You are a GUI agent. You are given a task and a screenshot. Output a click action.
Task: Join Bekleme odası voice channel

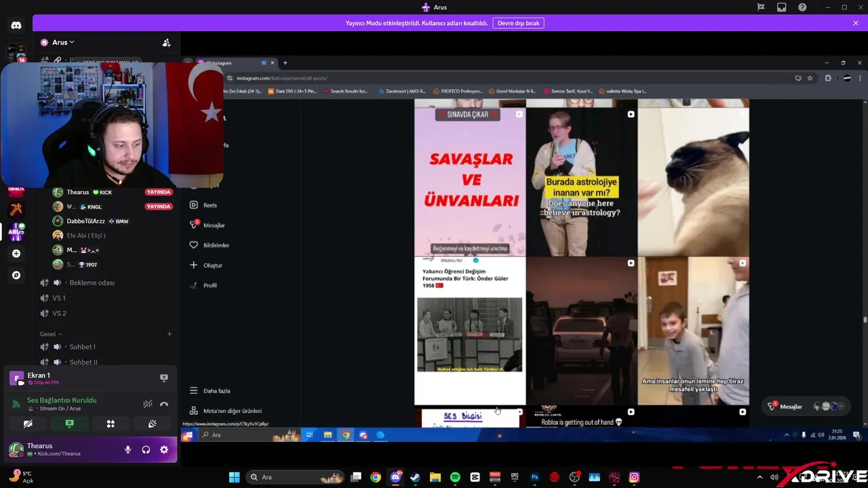tap(92, 283)
